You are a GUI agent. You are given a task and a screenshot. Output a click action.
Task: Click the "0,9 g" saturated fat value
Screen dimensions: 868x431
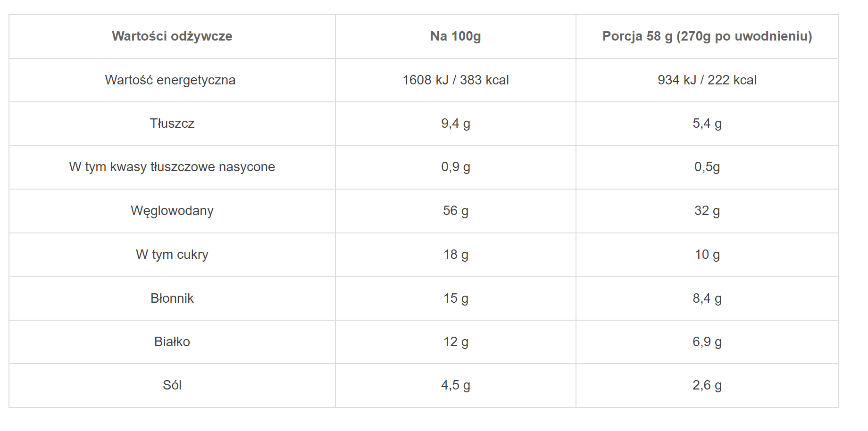455,167
